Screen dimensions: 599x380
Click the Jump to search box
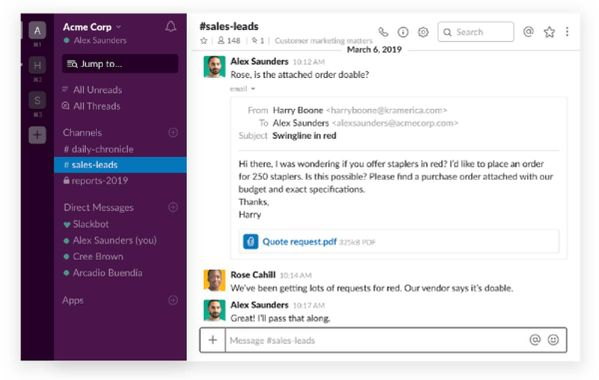coord(120,64)
